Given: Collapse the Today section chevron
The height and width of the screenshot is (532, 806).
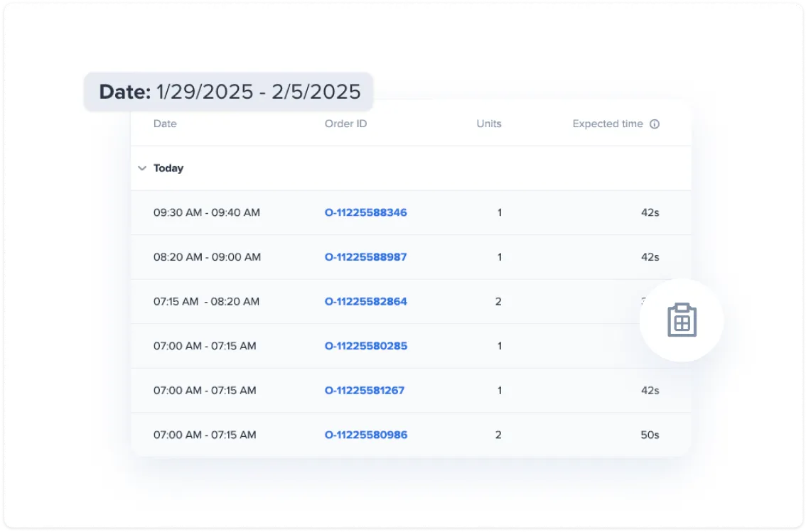Looking at the screenshot, I should tap(142, 168).
